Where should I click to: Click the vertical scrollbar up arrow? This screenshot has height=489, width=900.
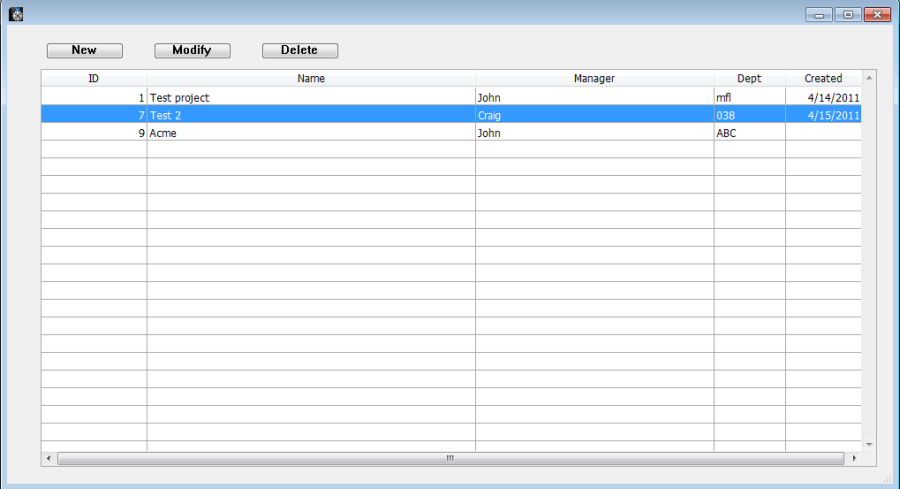pos(868,77)
